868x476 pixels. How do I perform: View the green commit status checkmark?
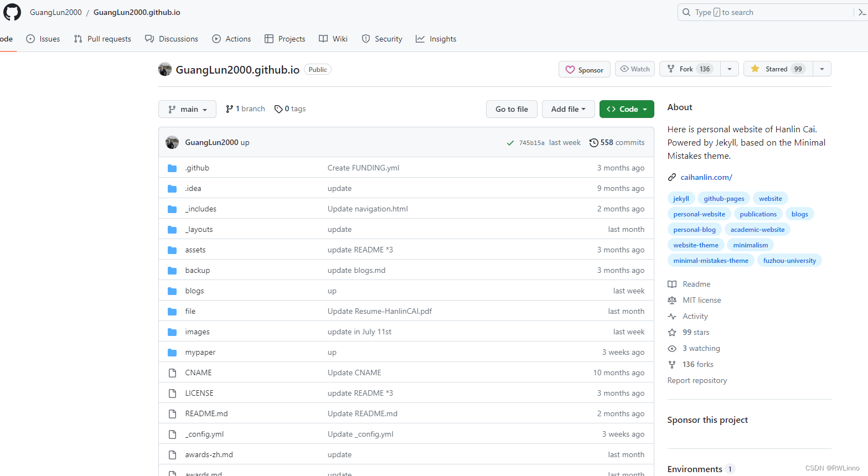(510, 143)
